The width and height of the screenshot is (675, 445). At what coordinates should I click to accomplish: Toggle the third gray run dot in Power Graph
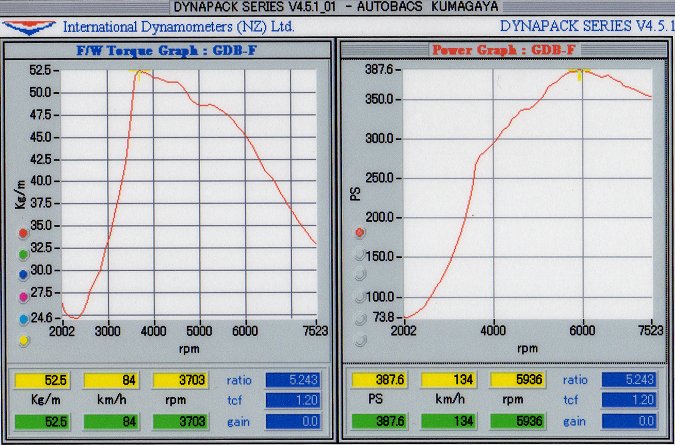pyautogui.click(x=360, y=296)
